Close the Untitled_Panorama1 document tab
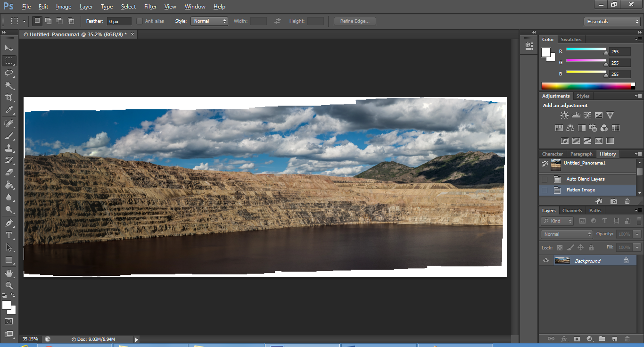Screen dimensions: 644x347 coord(132,34)
